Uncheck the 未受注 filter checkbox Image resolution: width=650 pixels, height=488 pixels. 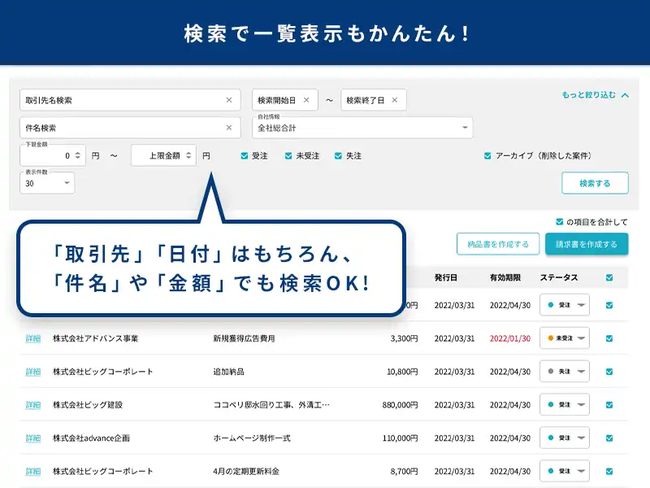tap(288, 156)
